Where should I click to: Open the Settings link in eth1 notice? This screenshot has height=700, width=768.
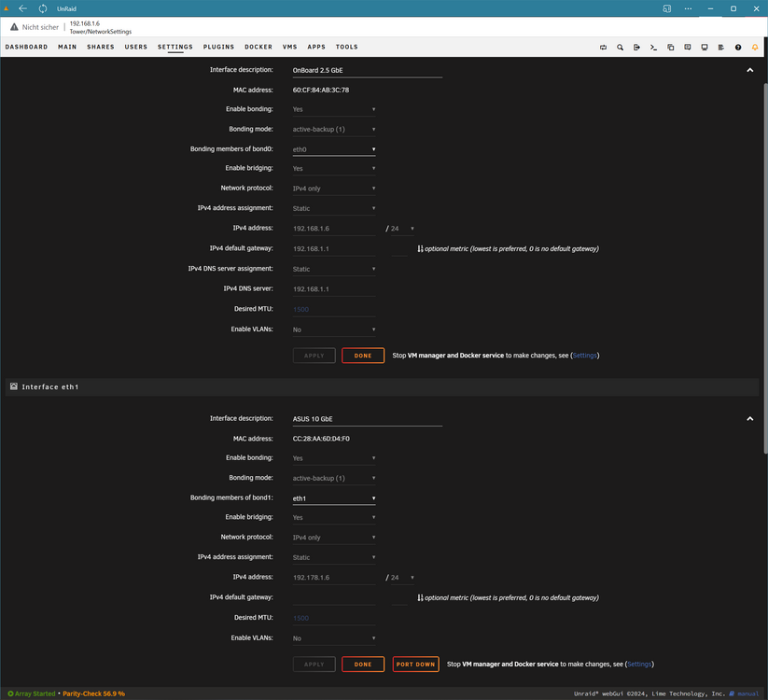pyautogui.click(x=639, y=665)
